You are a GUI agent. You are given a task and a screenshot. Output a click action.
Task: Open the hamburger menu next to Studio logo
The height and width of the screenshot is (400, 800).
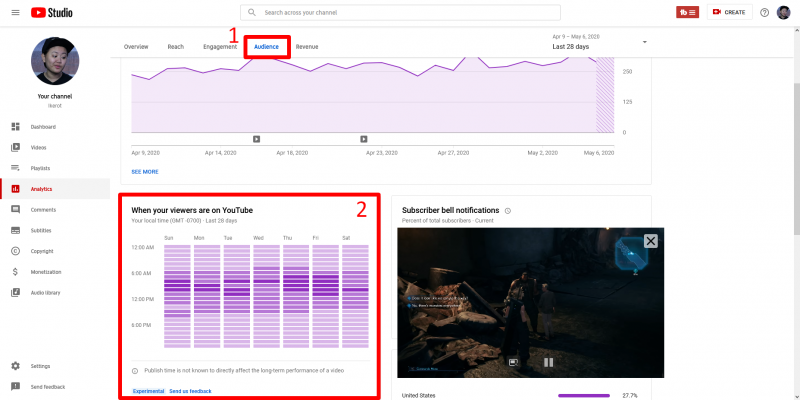coord(15,12)
